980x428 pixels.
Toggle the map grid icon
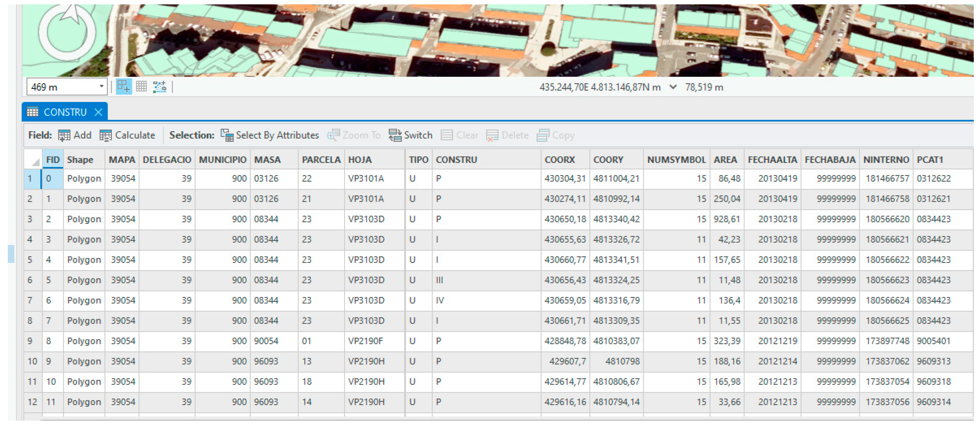pos(141,87)
